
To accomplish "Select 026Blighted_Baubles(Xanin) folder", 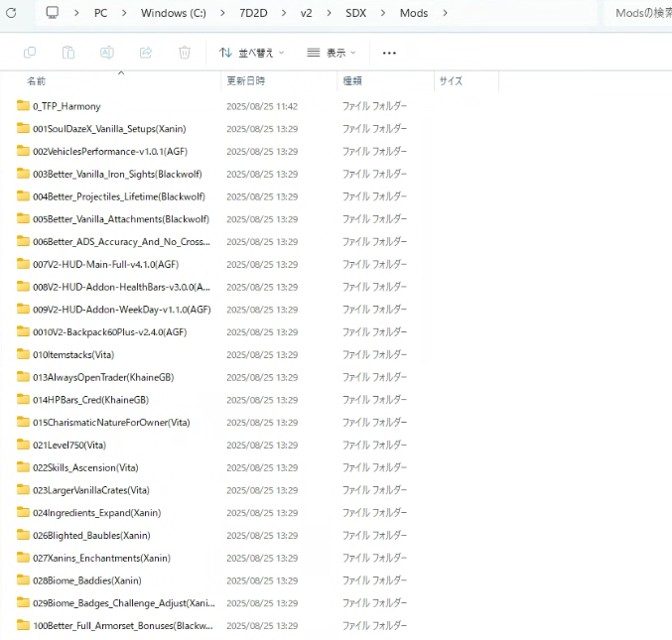I will (x=91, y=536).
